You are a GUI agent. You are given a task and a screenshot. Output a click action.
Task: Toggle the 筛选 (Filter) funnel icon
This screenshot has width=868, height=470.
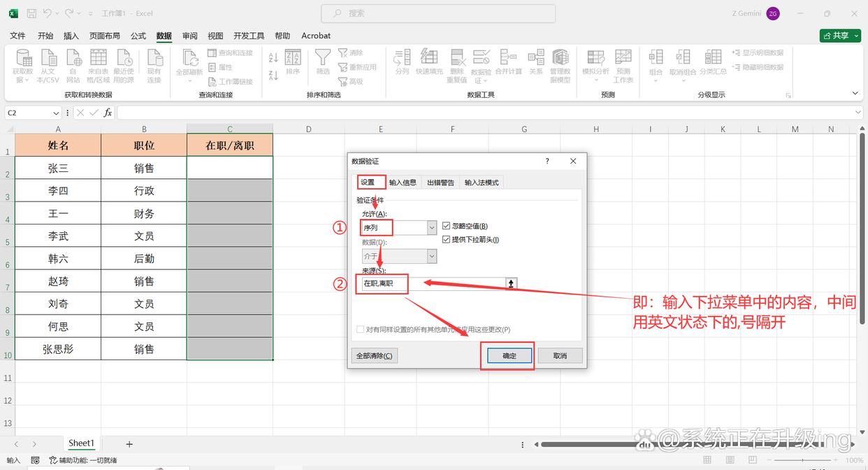click(322, 58)
